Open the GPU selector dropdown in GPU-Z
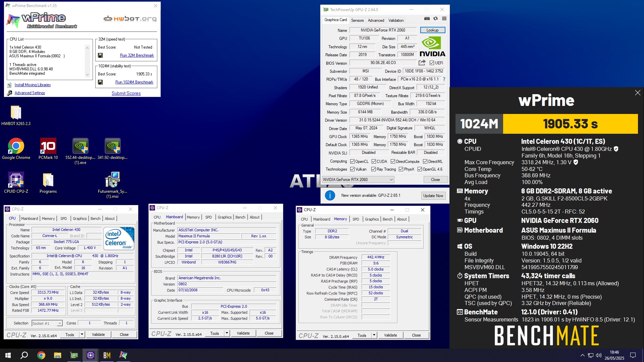The height and width of the screenshot is (362, 644). (x=358, y=180)
